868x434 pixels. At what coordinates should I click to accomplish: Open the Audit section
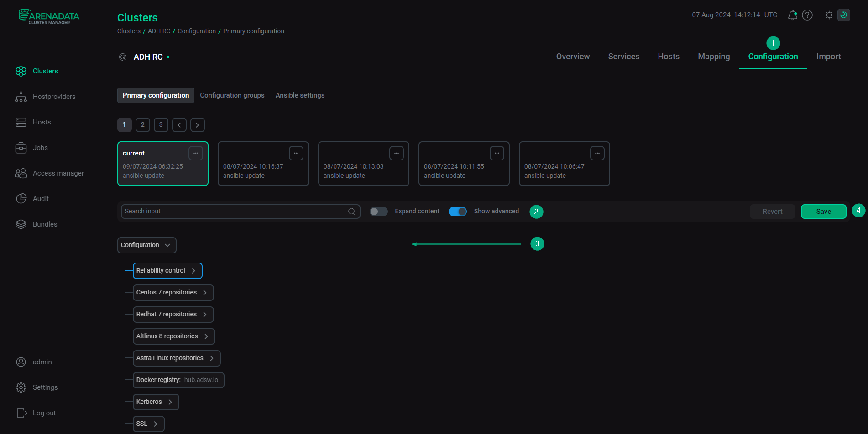(41, 198)
